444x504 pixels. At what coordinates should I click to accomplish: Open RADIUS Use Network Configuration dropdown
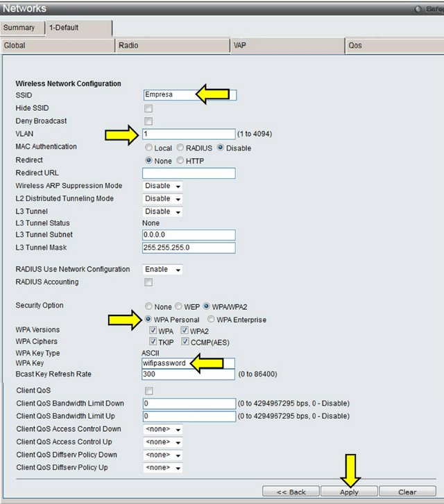(x=162, y=269)
